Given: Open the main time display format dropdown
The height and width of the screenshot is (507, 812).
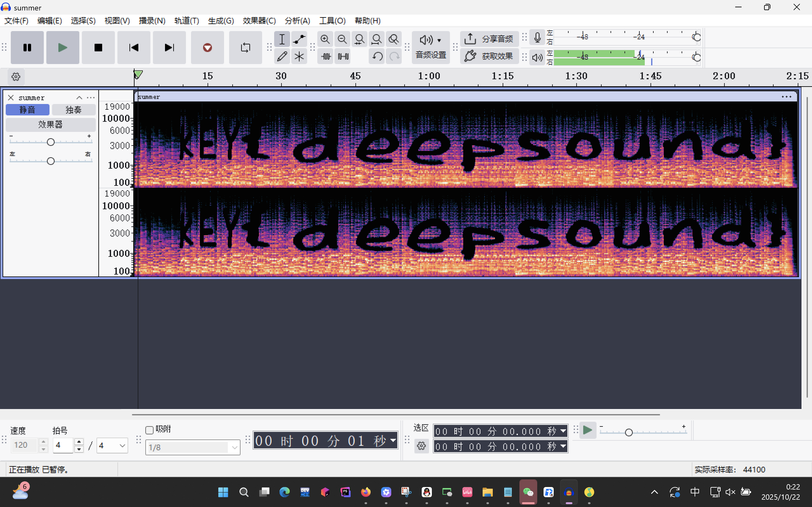Looking at the screenshot, I should pos(393,440).
